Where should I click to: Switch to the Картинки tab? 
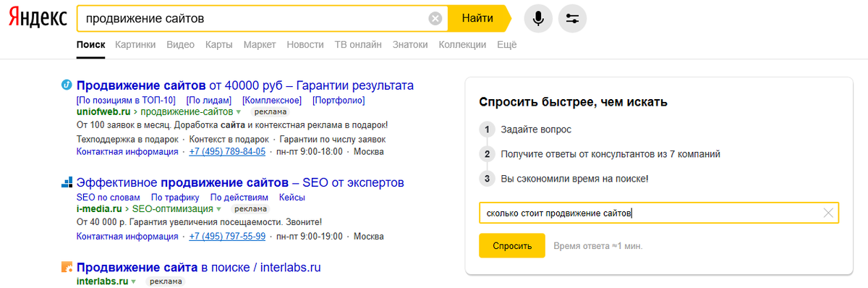click(x=135, y=45)
